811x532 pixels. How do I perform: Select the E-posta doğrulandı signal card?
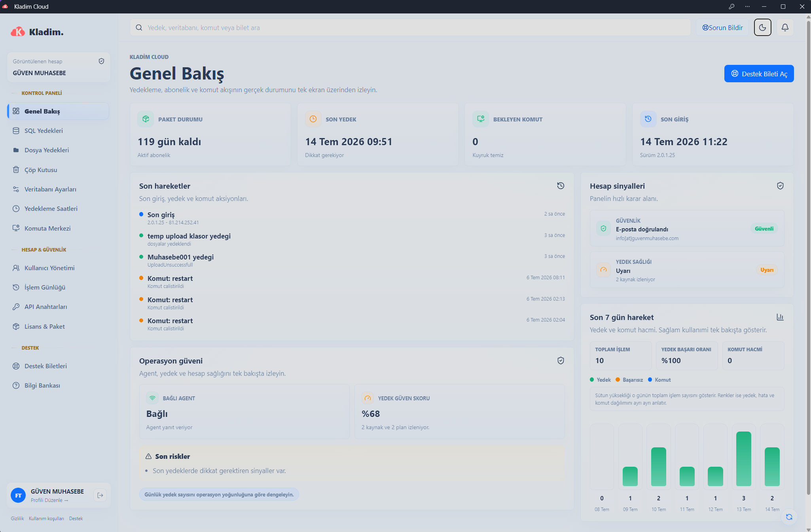pos(687,229)
